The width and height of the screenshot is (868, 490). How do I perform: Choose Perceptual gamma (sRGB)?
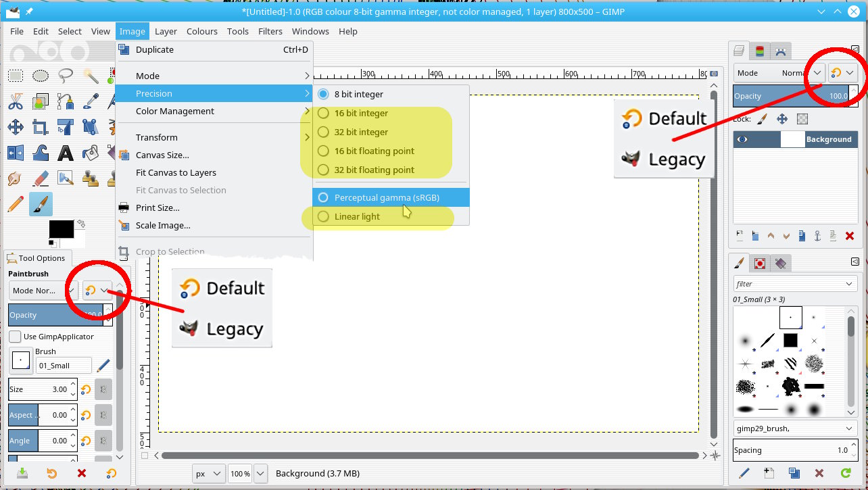point(391,197)
